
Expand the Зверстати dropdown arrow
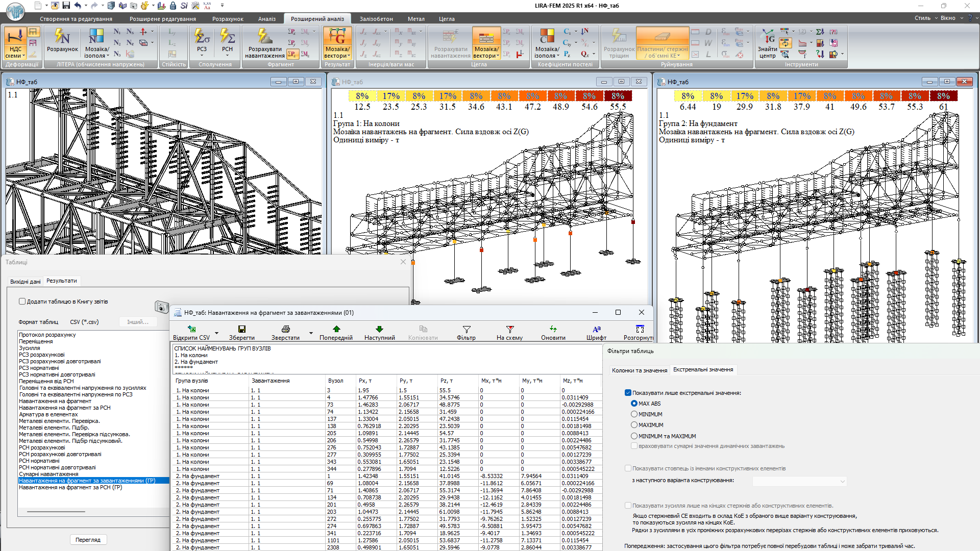tap(311, 333)
